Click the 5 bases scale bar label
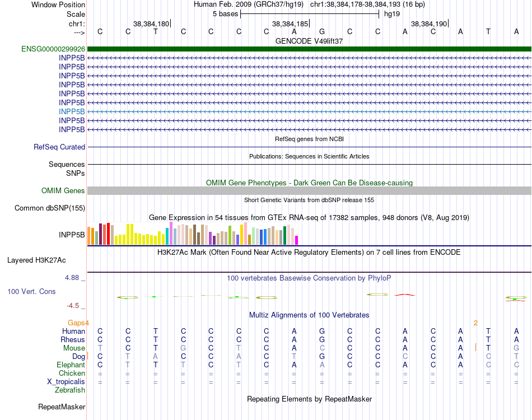The height and width of the screenshot is (420, 532). (226, 14)
